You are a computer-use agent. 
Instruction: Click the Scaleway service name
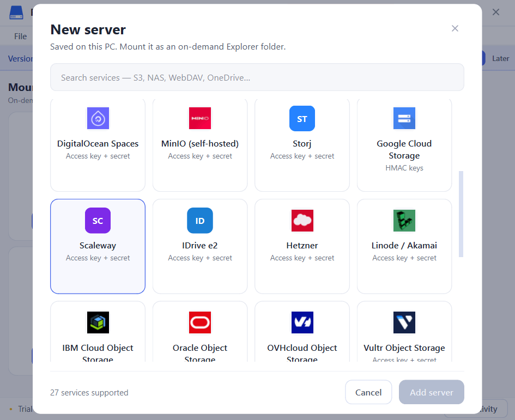click(x=98, y=245)
